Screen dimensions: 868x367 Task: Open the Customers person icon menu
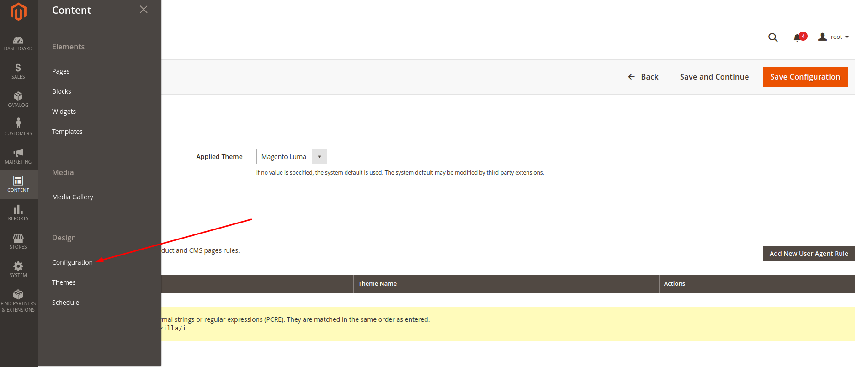click(x=18, y=127)
